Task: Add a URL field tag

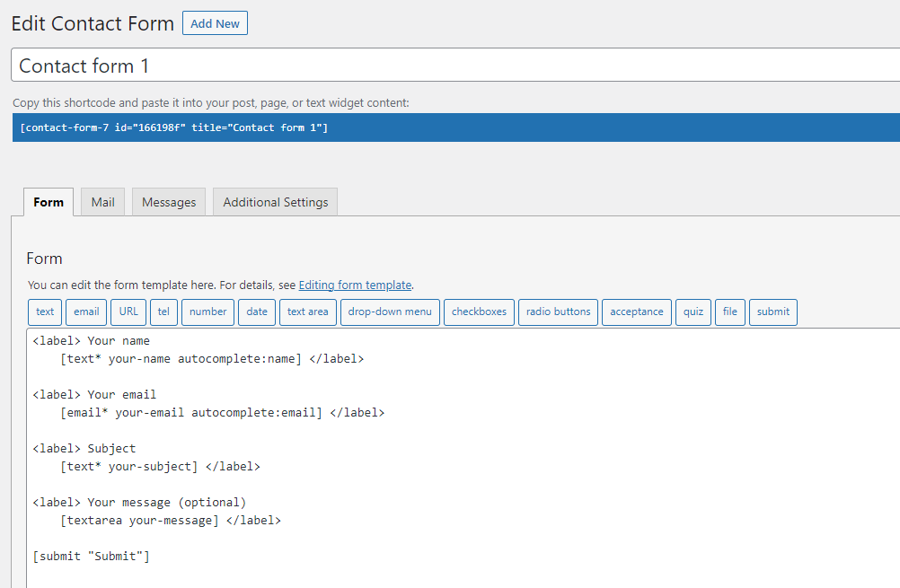Action: point(128,312)
